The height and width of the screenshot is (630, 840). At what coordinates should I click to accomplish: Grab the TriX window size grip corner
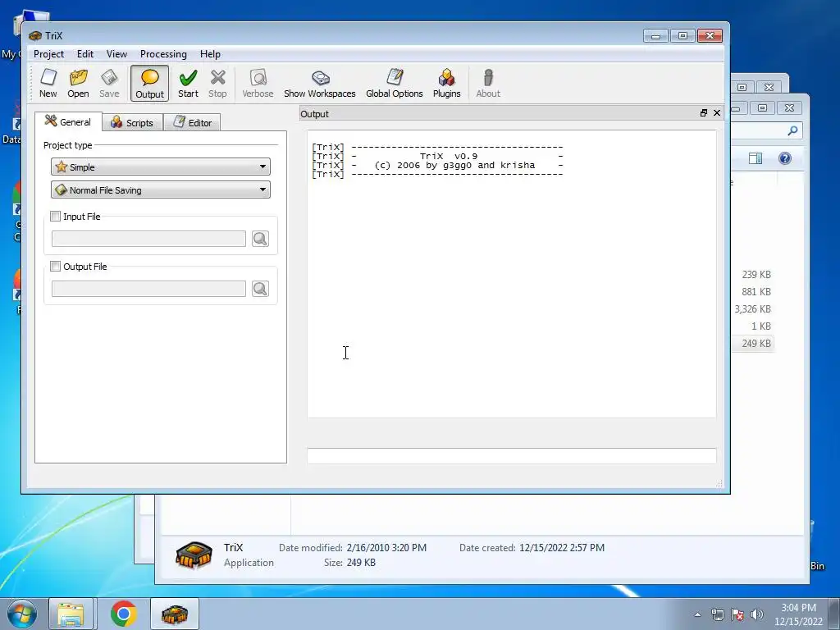(x=719, y=484)
